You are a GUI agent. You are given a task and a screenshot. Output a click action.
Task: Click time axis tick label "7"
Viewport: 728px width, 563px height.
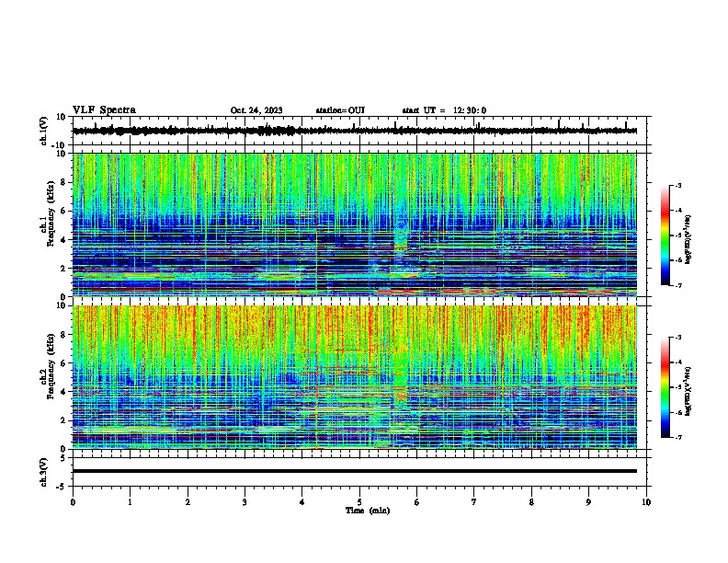point(474,502)
